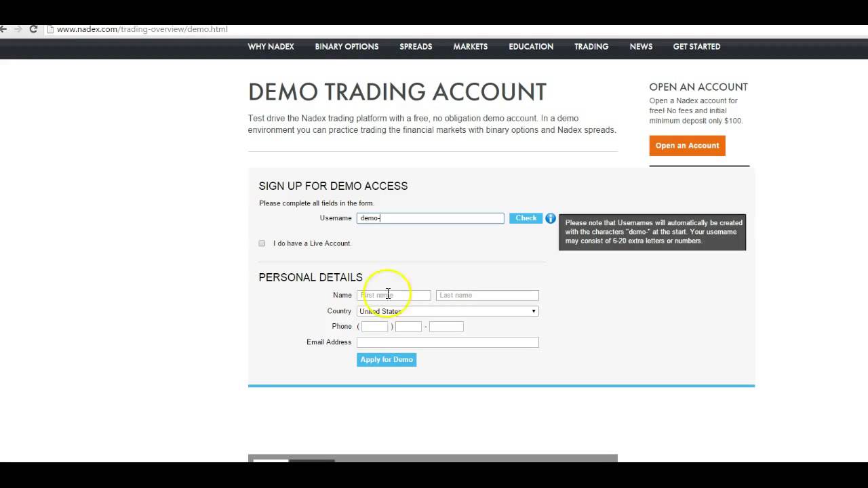Click the 'SIGN UP FOR DEMO ACCESS' heading
The height and width of the screenshot is (488, 868).
pos(333,186)
